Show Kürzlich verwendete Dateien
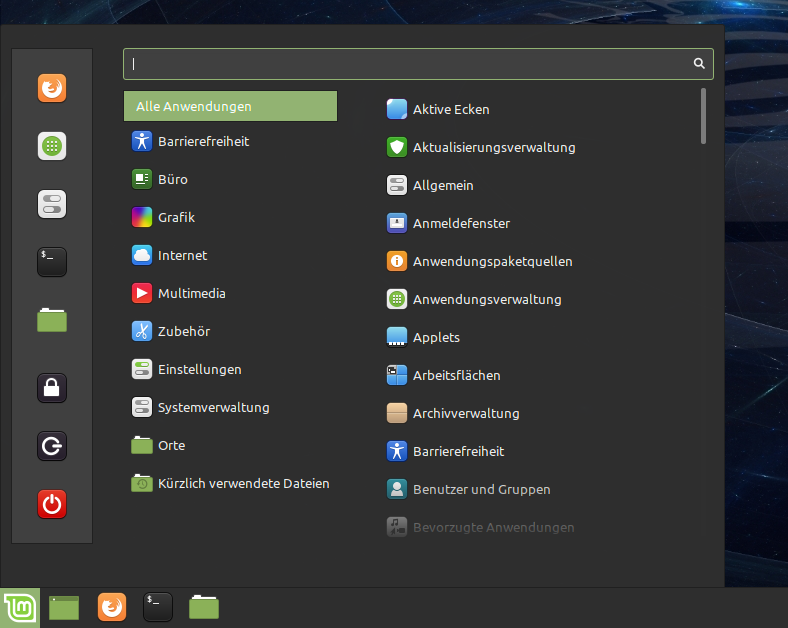 tap(230, 483)
